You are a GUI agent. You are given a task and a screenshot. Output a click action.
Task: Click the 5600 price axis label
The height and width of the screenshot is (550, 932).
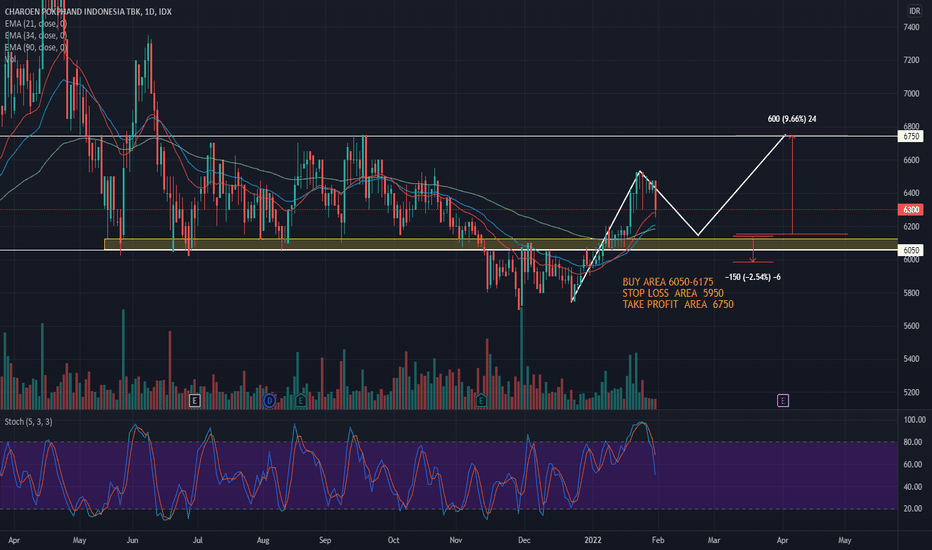(x=911, y=326)
